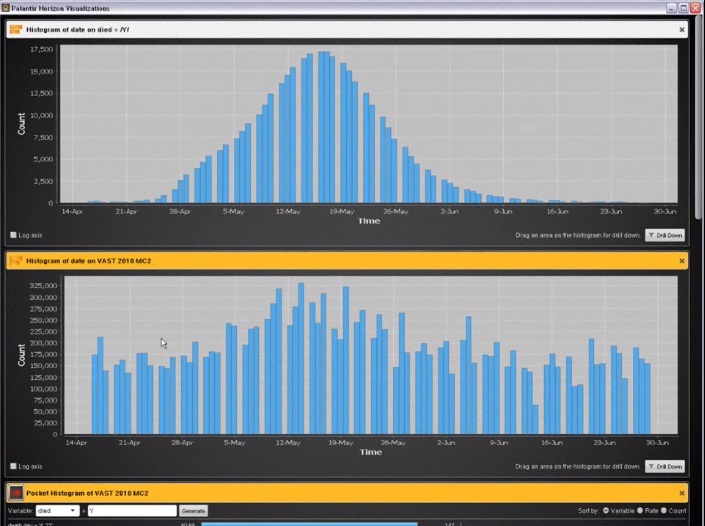Click the 'Count' axis title of the VAST 2010 MC2 histogram
The height and width of the screenshot is (526, 705).
(22, 355)
